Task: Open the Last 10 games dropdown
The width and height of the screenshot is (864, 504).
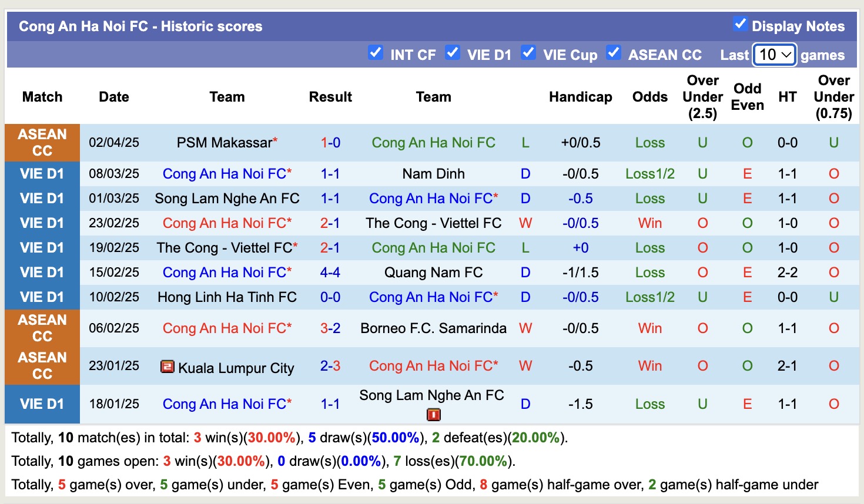Action: pos(775,55)
